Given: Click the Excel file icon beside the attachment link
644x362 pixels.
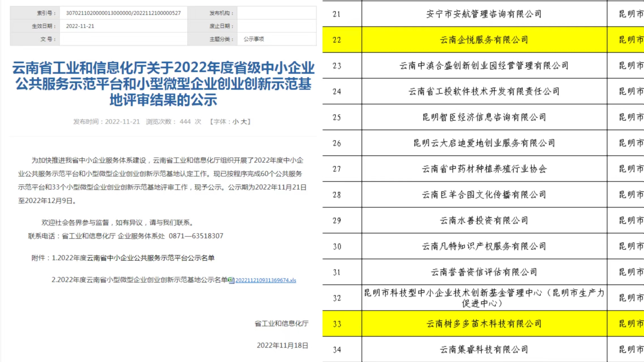Looking at the screenshot, I should click(x=231, y=280).
